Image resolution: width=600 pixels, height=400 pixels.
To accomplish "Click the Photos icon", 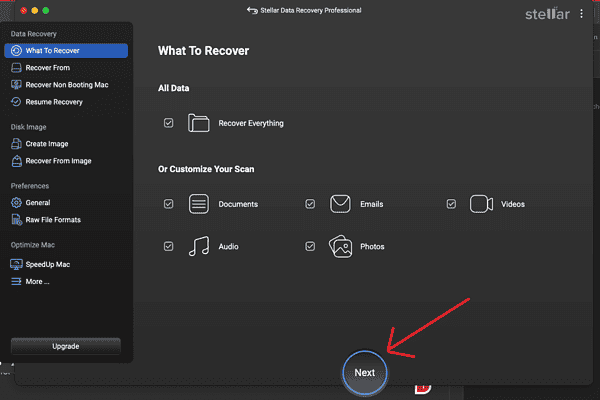I will pos(340,246).
